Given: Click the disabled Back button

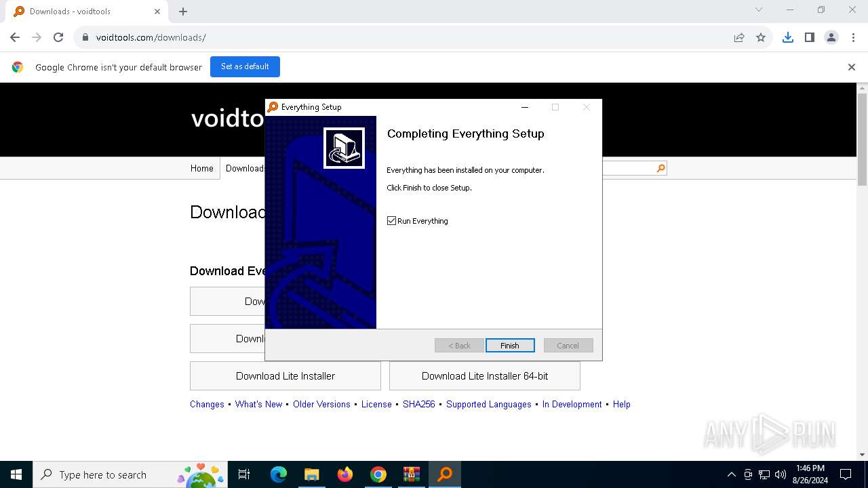Looking at the screenshot, I should tap(459, 346).
